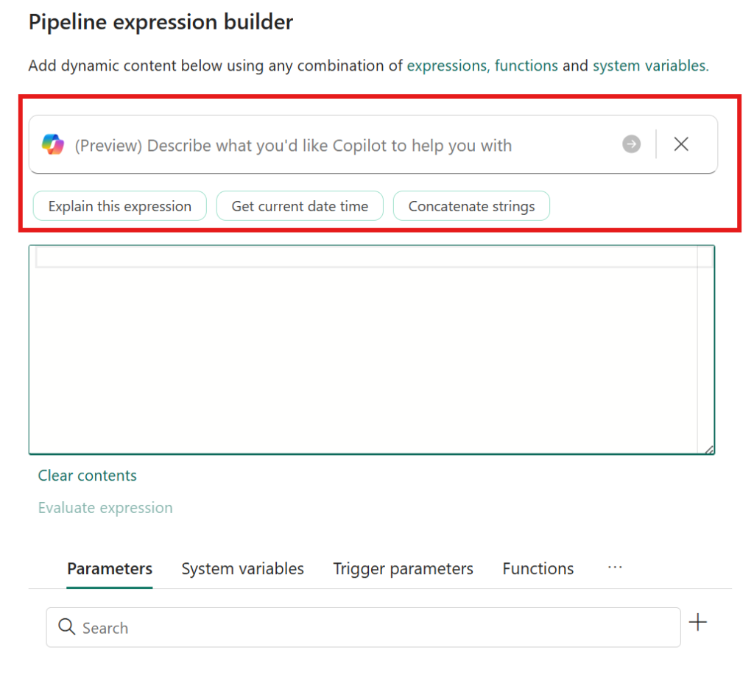Select the Explain this expression suggestion
Viewport: 754px width, 700px height.
119,206
